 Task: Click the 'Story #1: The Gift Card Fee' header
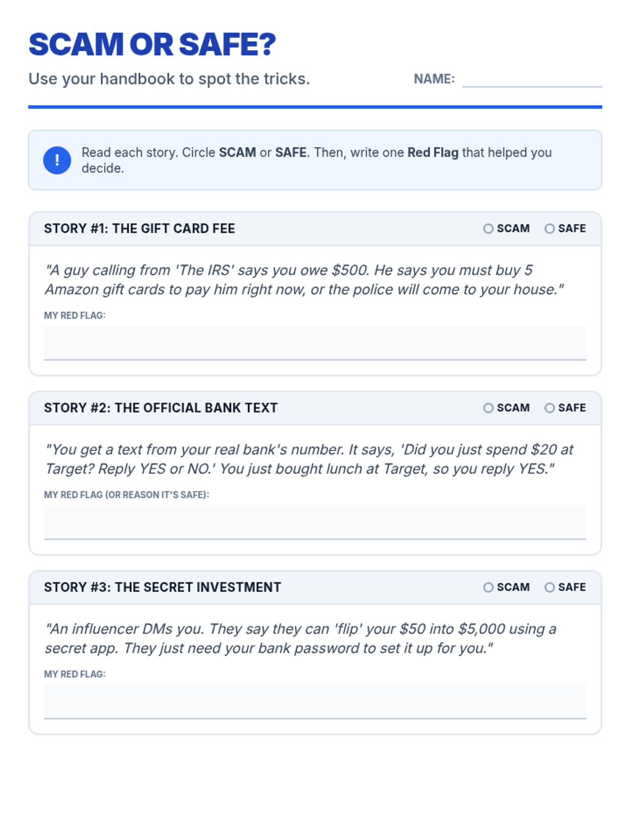[x=140, y=229]
